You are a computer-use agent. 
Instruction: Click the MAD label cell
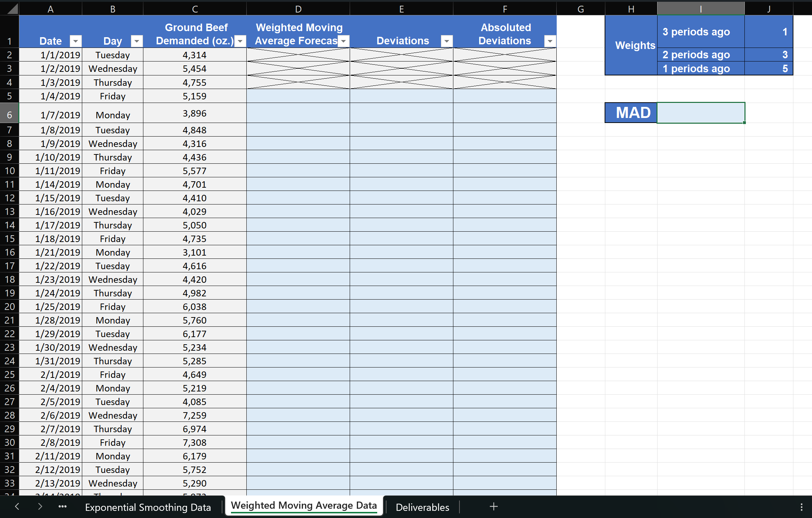point(631,113)
